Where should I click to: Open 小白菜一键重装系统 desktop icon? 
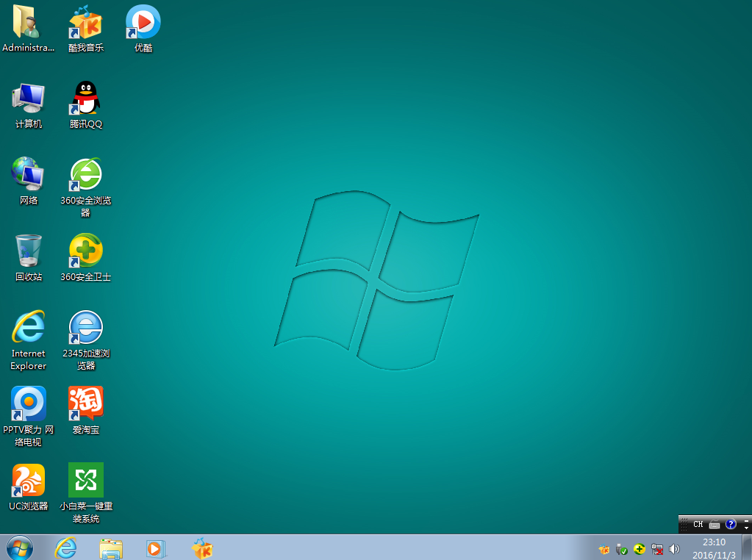pos(85,493)
